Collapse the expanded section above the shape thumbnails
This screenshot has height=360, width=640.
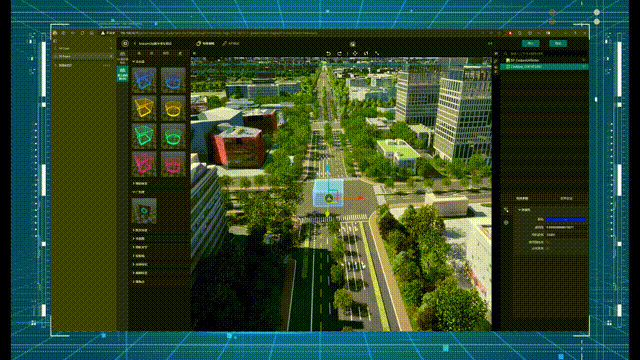(x=139, y=62)
